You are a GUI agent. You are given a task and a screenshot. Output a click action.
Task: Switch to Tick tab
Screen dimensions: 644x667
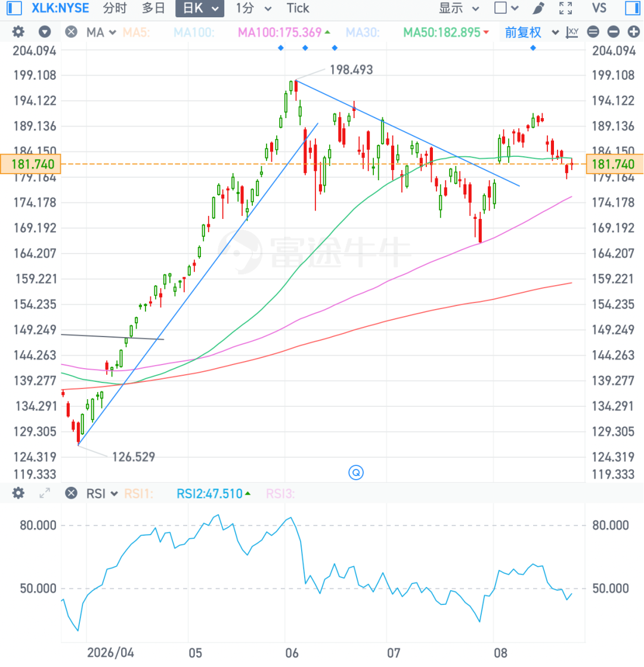298,8
